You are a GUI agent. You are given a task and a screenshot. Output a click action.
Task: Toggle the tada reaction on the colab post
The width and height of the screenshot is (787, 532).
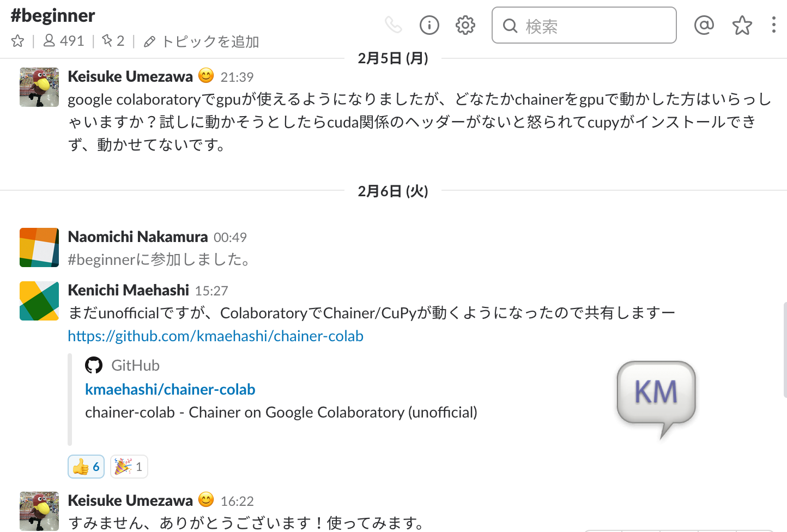tap(129, 467)
